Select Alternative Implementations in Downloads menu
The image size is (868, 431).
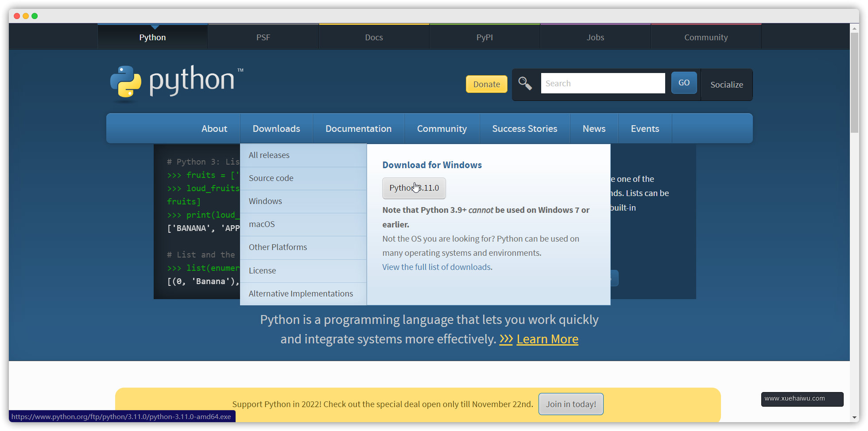[x=303, y=294]
